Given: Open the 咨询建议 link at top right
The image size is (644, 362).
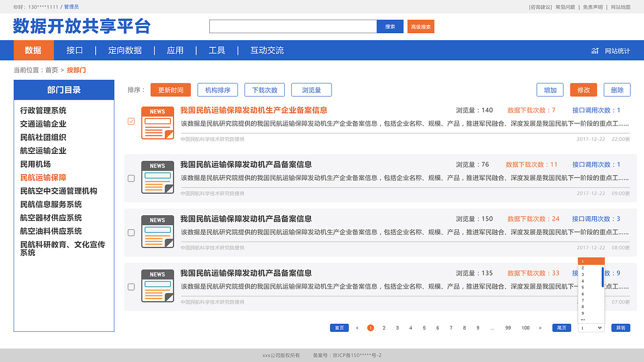Looking at the screenshot, I should click(x=540, y=7).
